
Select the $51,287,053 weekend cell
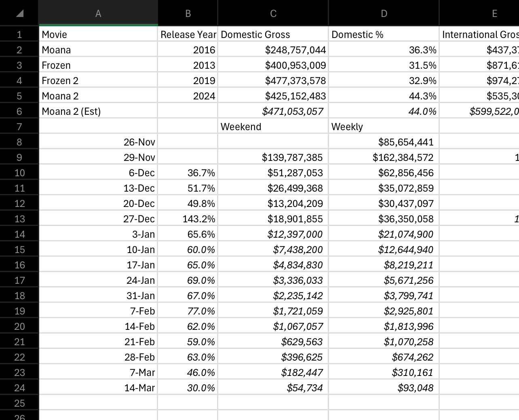pyautogui.click(x=273, y=173)
